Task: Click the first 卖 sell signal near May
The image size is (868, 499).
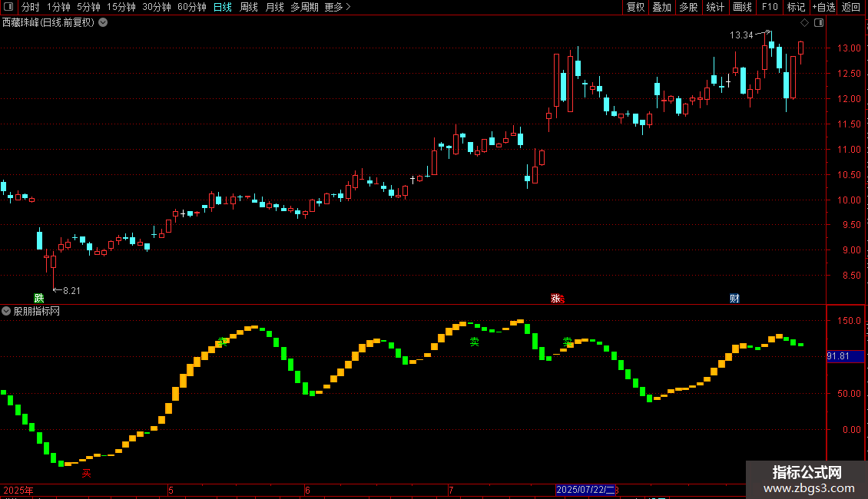Action: point(223,342)
